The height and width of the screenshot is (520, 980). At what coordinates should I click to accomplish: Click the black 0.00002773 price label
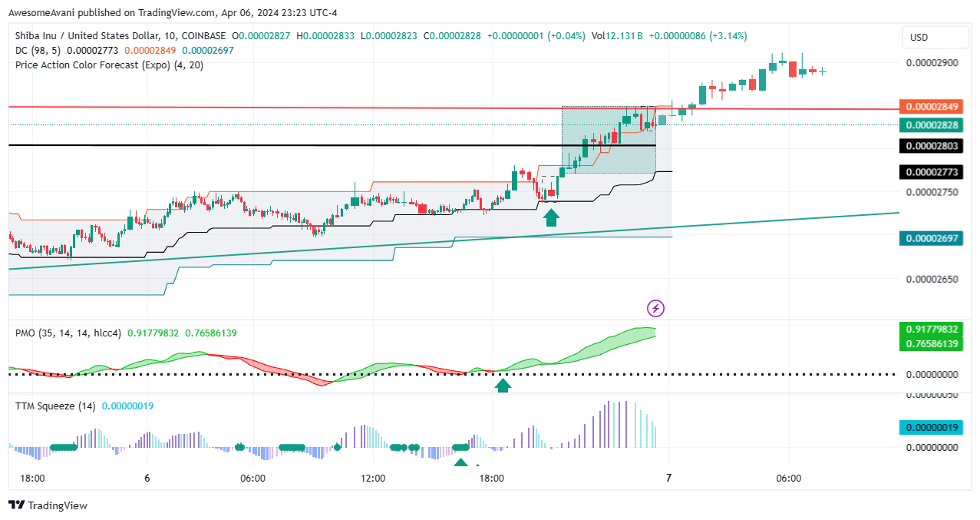click(929, 171)
